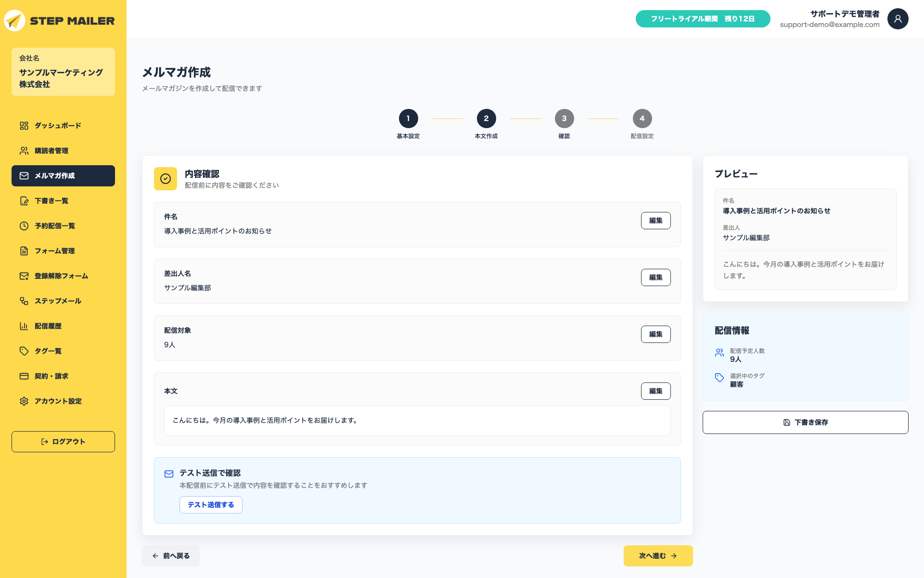Click step 2 本文作成 circle

click(486, 118)
